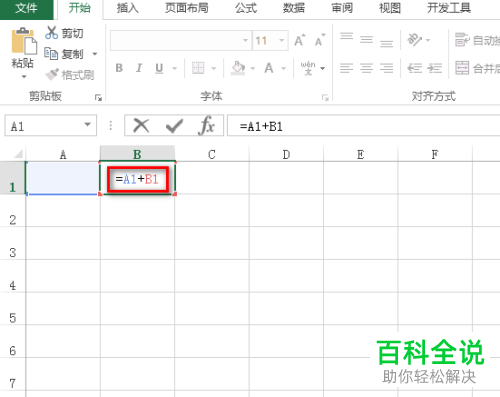Open the Font group dialog launcher
Image resolution: width=500 pixels, height=397 pixels.
[x=325, y=97]
